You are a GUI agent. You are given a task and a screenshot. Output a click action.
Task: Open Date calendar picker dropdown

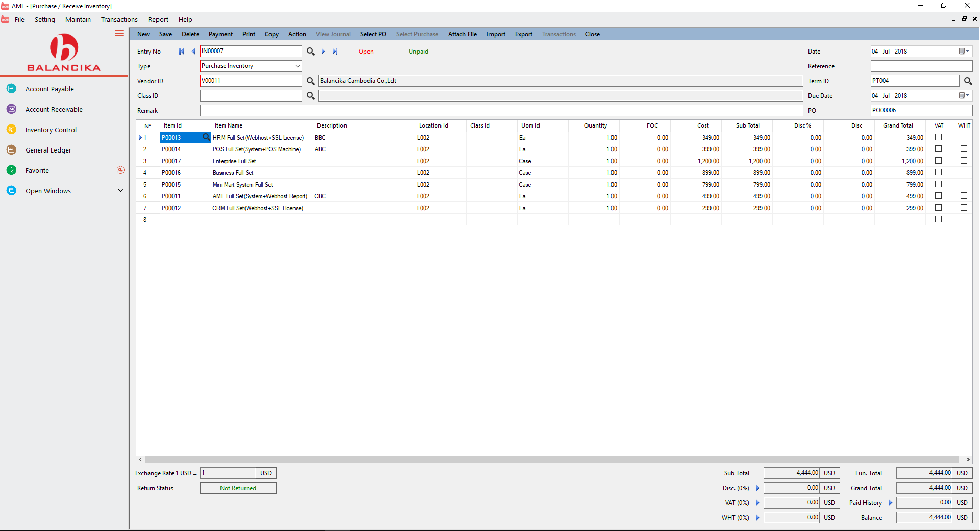click(964, 52)
